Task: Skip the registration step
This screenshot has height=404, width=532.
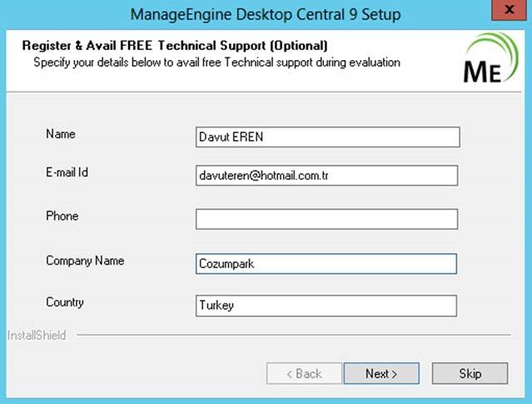Action: 470,373
